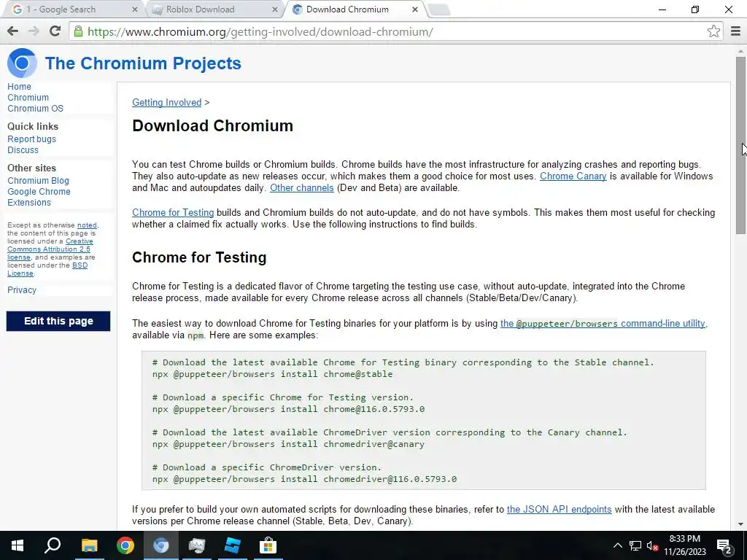Click the 'noted' license link
This screenshot has height=560, width=747.
pyautogui.click(x=88, y=225)
